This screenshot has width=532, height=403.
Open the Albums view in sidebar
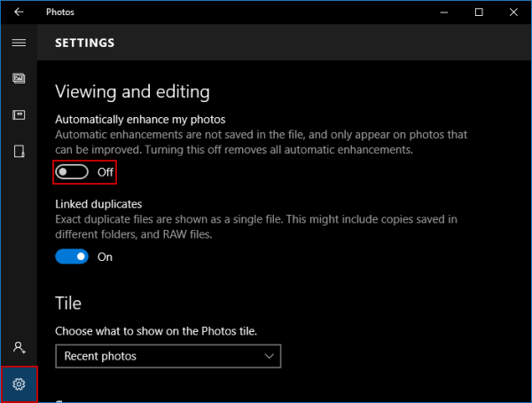19,115
